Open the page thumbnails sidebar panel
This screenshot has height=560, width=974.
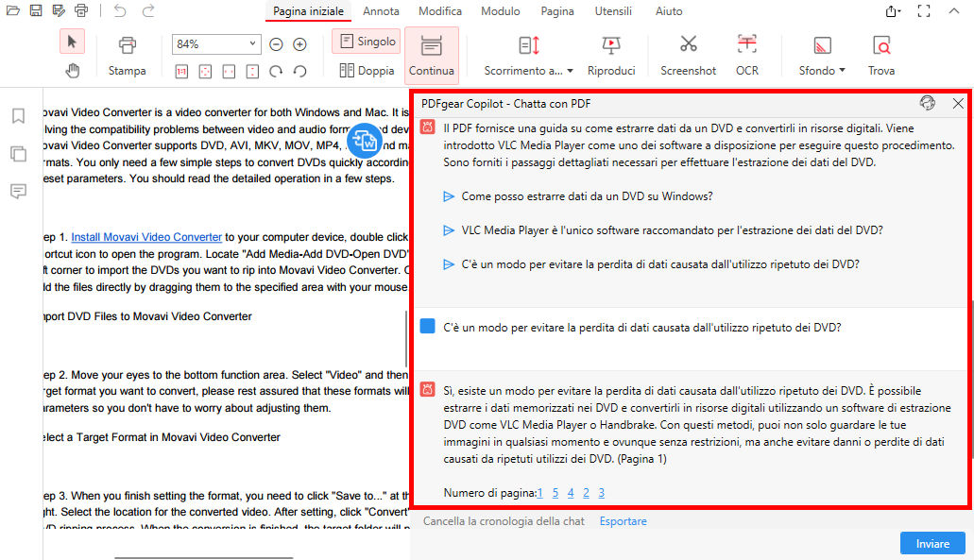coord(19,153)
